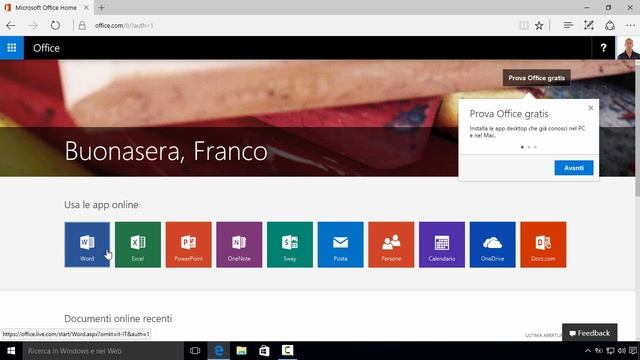
Task: Open the Posta mail tile
Action: click(340, 244)
